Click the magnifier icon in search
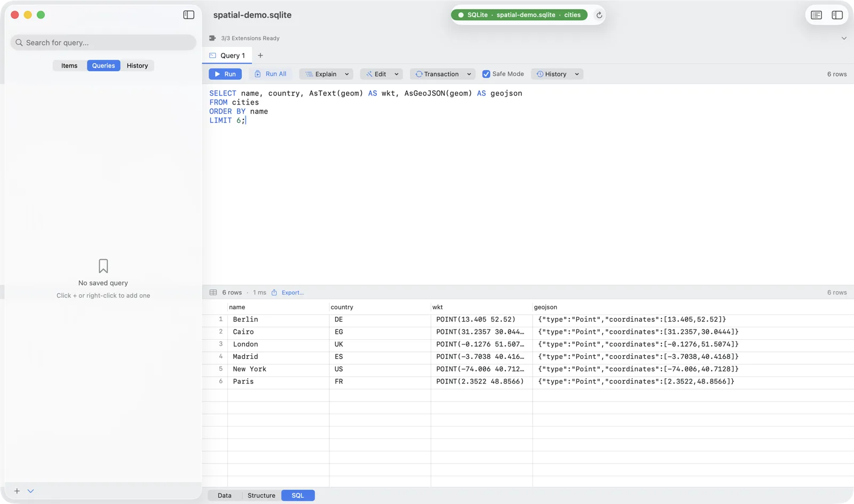The width and height of the screenshot is (854, 504). click(x=19, y=43)
